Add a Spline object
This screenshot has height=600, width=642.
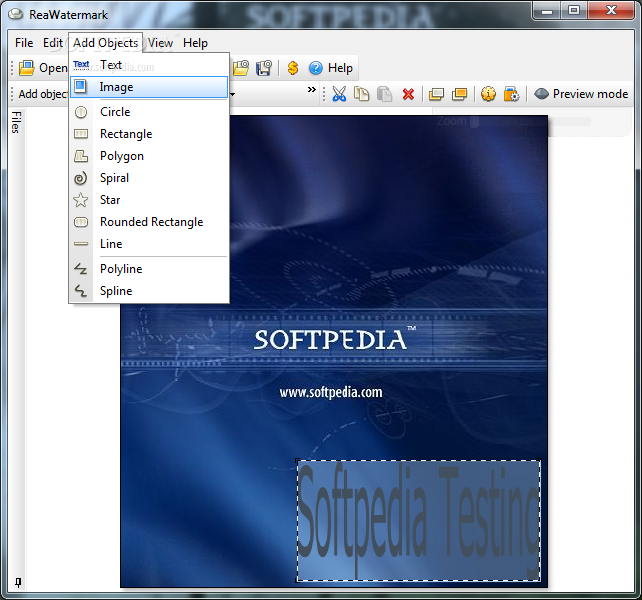[149, 291]
